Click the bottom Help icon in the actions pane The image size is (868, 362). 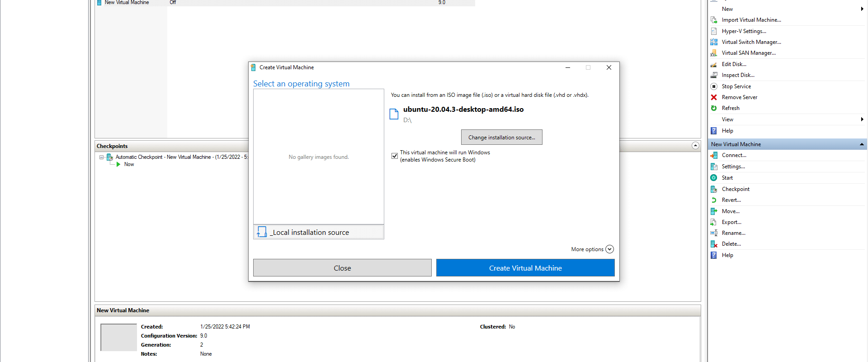tap(714, 255)
